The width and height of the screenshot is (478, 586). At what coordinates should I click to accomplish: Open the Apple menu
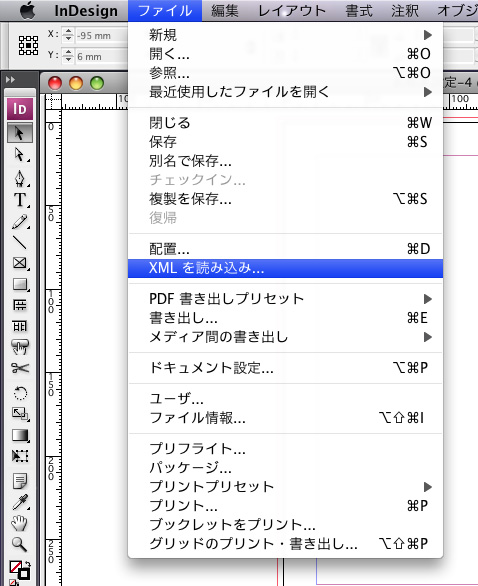[27, 10]
